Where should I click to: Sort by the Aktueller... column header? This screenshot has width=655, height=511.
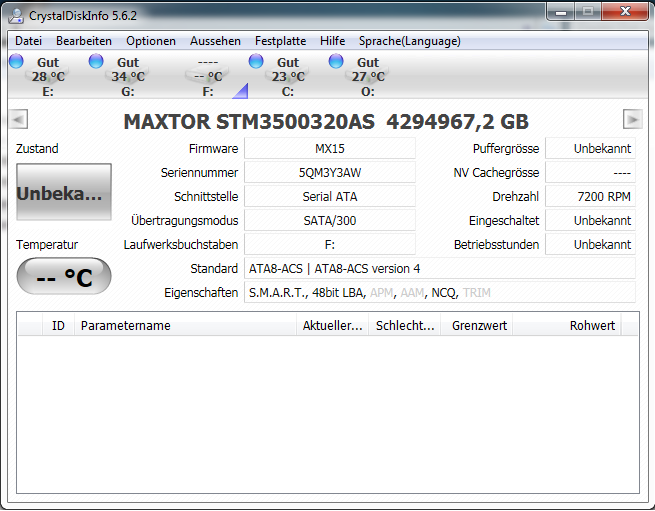click(x=333, y=325)
